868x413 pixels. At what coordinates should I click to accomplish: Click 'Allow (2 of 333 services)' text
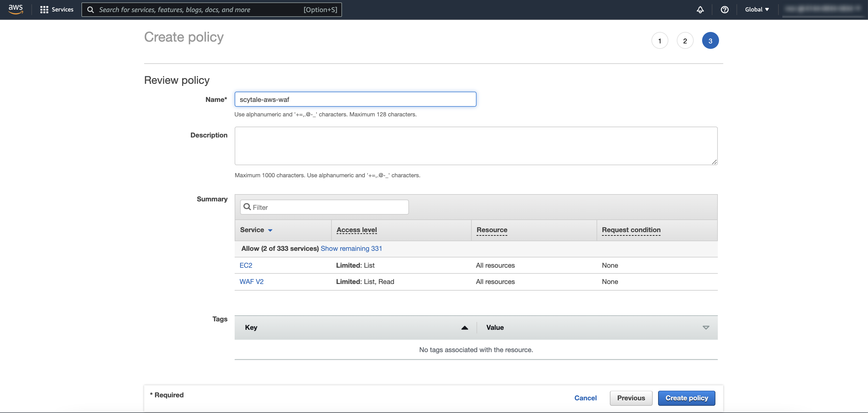(280, 248)
